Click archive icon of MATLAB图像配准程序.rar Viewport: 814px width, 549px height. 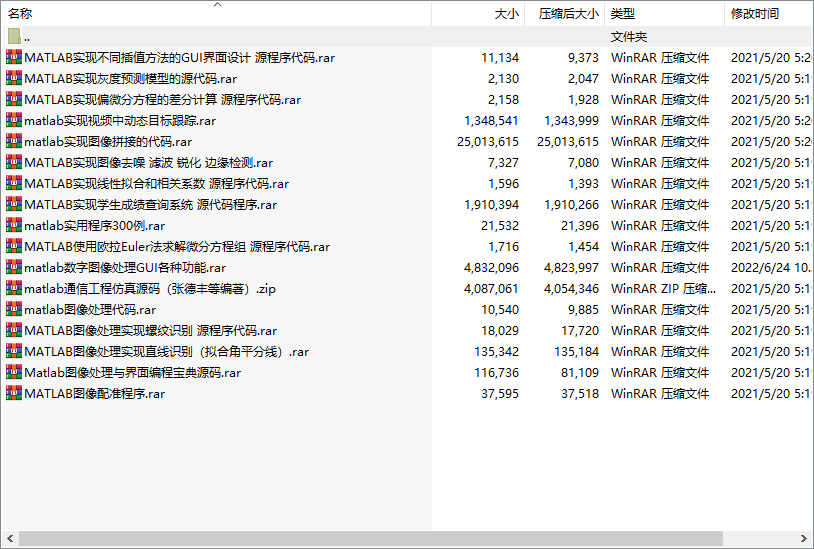coord(14,393)
